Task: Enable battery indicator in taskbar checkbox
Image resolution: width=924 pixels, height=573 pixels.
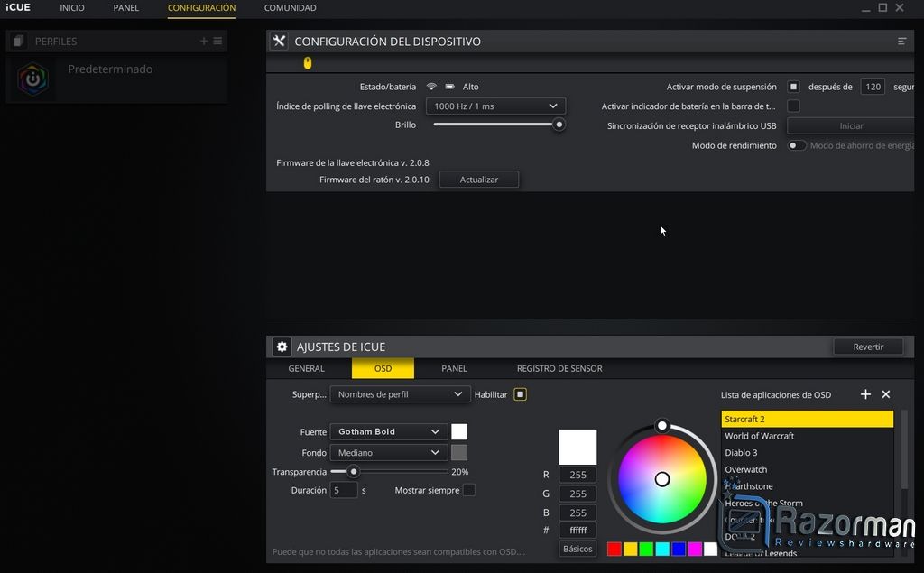Action: (793, 106)
